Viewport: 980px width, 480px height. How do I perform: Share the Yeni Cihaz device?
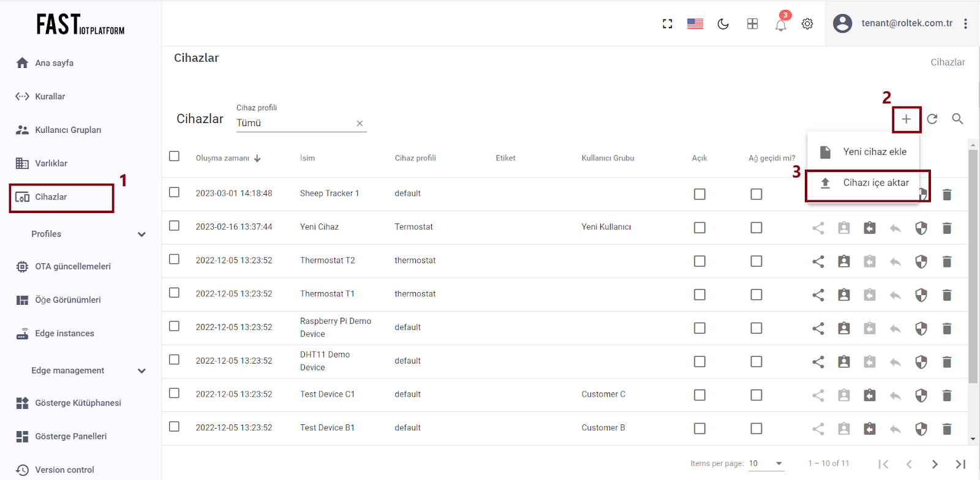tap(818, 228)
